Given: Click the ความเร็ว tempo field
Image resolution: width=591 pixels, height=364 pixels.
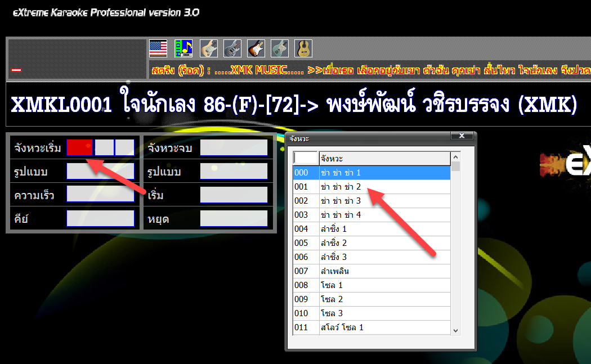Looking at the screenshot, I should 100,195.
